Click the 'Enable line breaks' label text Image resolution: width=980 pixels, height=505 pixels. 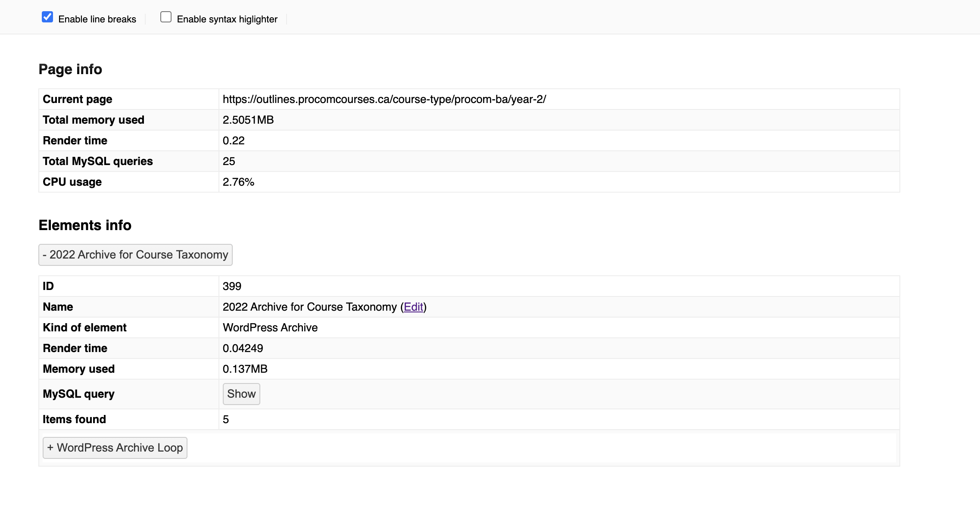tap(97, 19)
